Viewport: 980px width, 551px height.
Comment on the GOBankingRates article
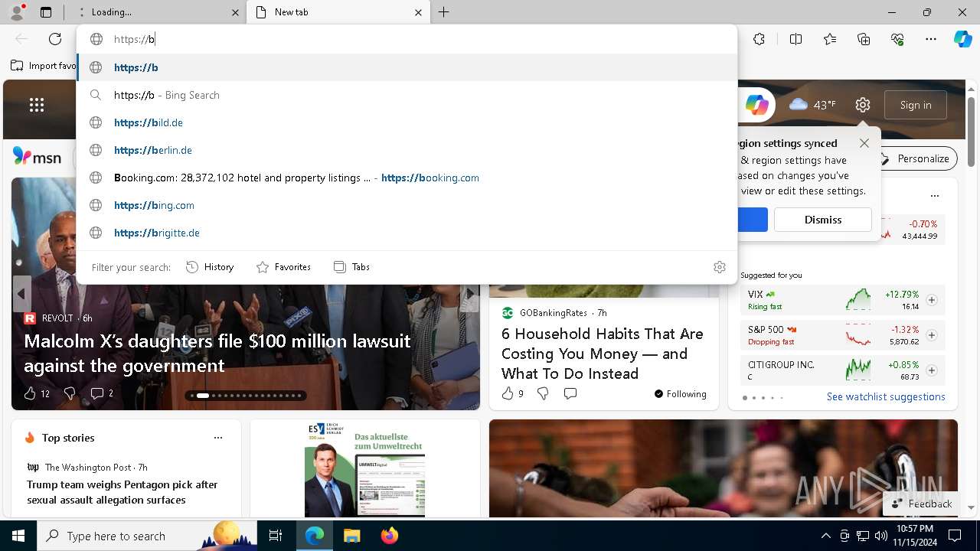570,393
